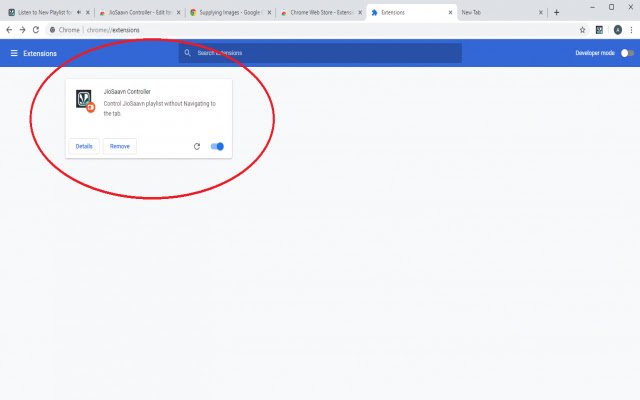Open a new tab with plus button

coord(556,13)
